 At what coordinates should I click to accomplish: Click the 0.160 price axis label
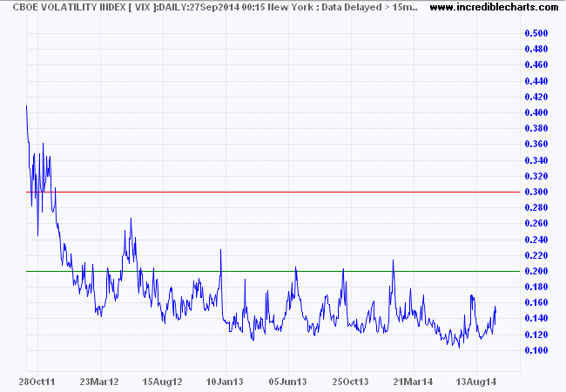[536, 303]
